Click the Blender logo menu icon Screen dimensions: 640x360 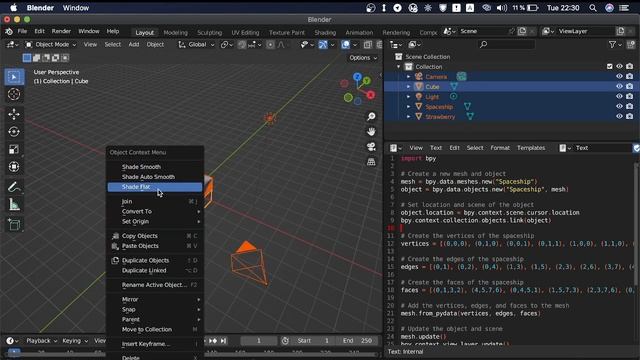9,31
